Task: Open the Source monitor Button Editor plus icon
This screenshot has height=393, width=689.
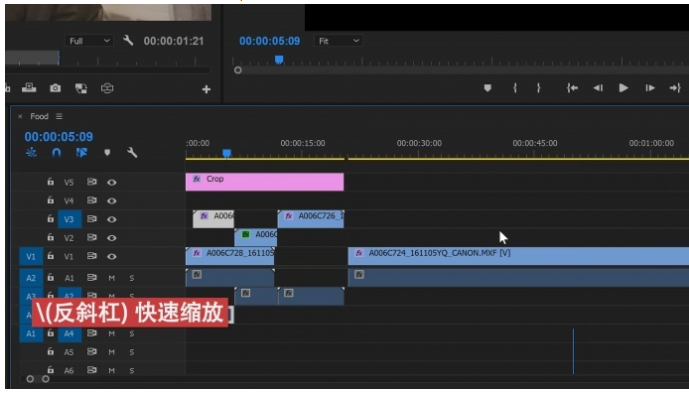Action: click(206, 89)
